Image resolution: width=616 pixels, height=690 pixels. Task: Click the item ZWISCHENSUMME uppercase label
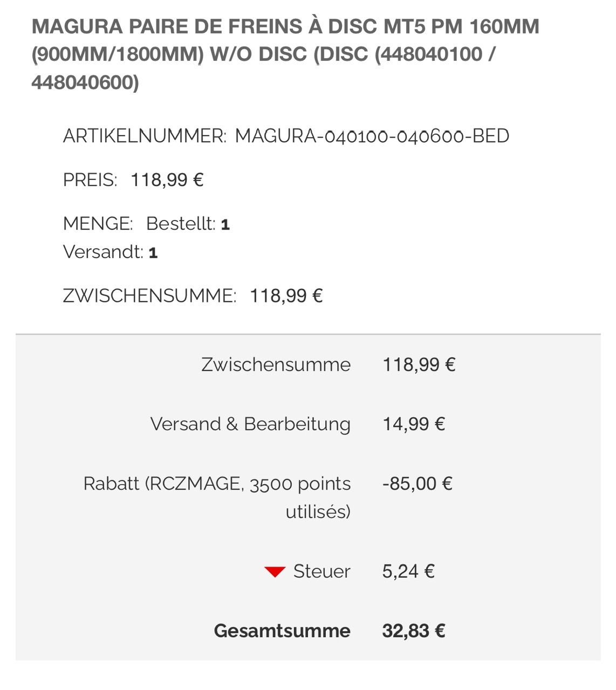pyautogui.click(x=149, y=296)
